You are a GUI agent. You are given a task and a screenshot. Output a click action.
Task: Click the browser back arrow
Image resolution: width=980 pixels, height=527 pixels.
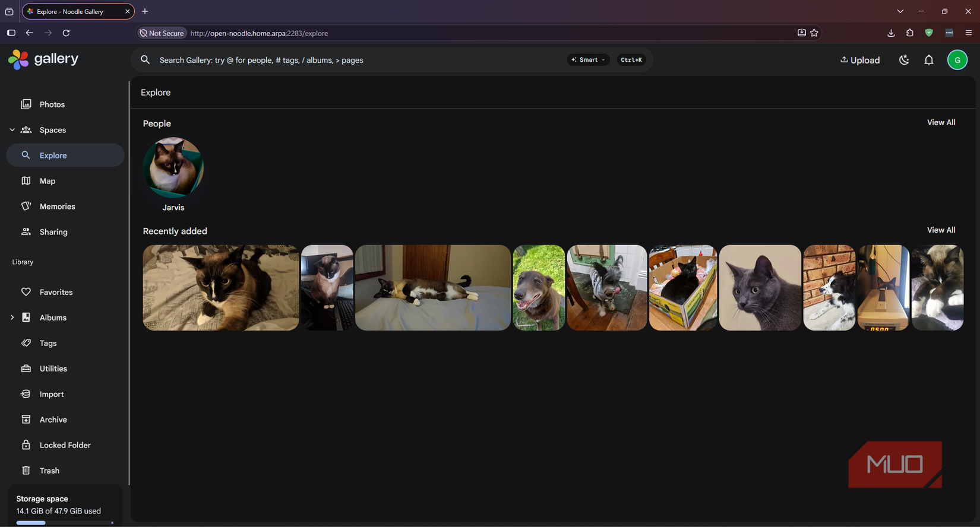click(29, 33)
